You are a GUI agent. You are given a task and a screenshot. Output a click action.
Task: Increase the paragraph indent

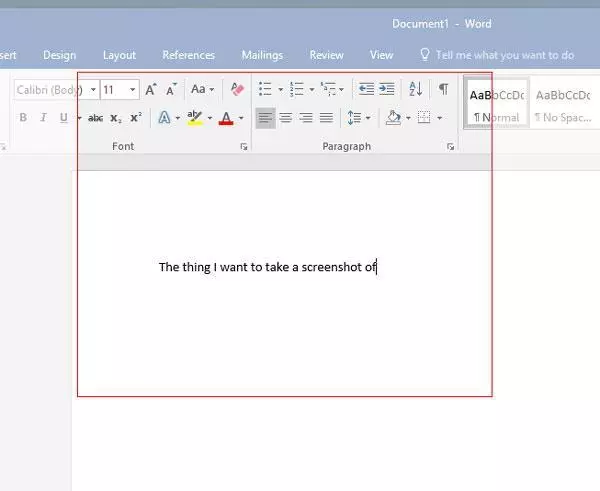pos(386,90)
